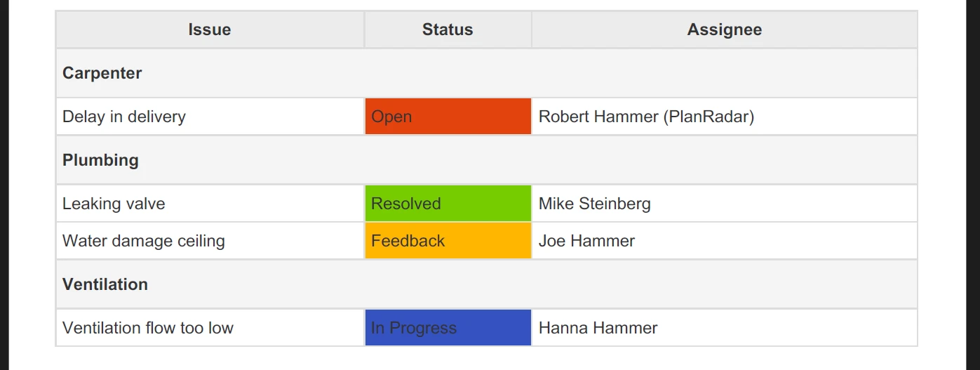
Task: Click the Assignee column header
Action: click(724, 29)
